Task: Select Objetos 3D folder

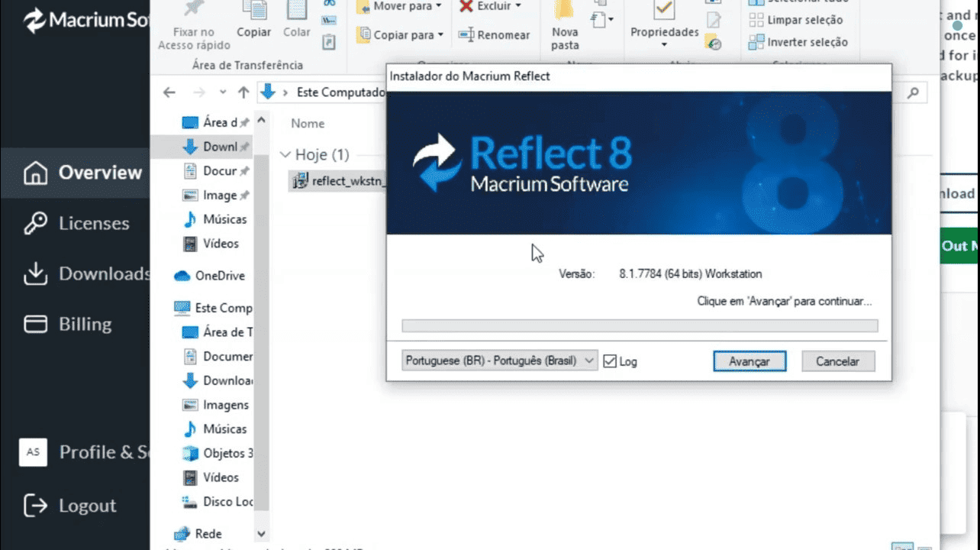Action: click(x=217, y=453)
